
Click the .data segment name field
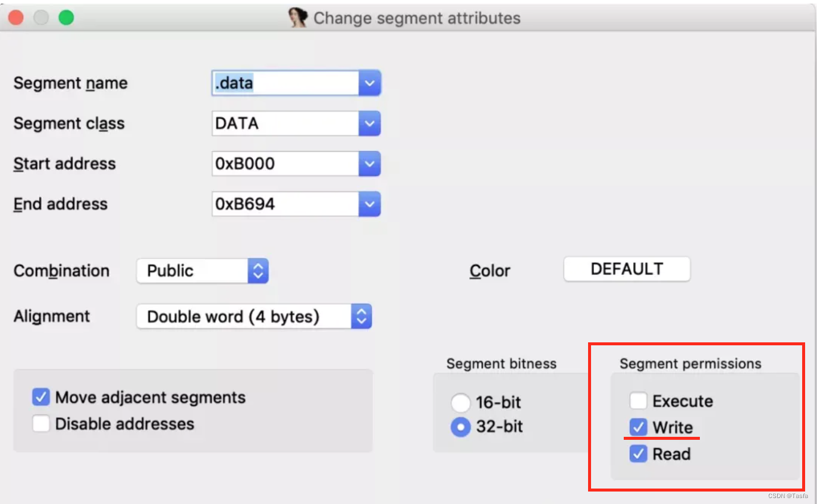(x=285, y=83)
